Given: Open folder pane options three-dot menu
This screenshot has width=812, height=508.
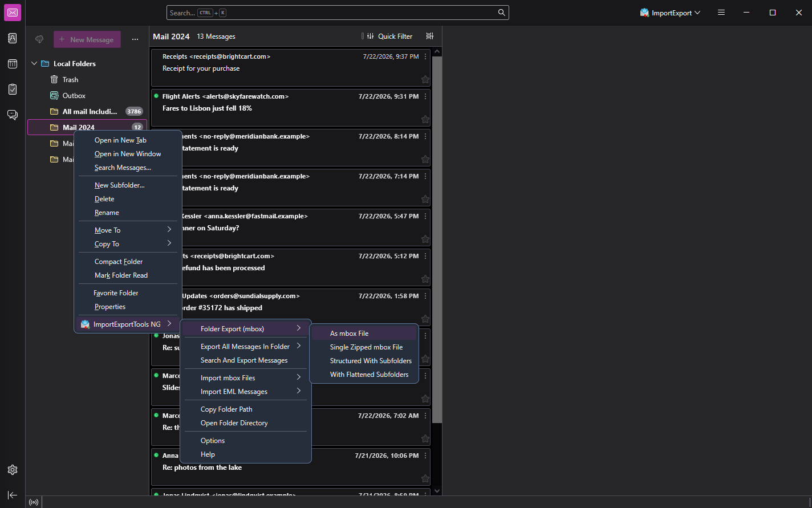Looking at the screenshot, I should click(135, 39).
